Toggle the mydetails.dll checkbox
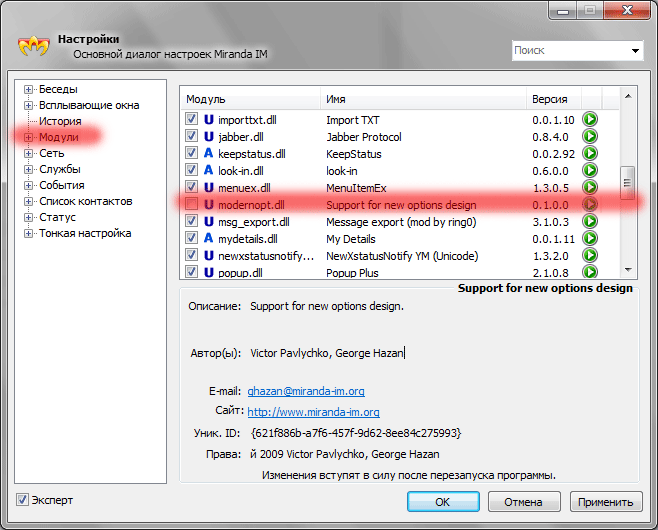The height and width of the screenshot is (530, 658). 191,238
